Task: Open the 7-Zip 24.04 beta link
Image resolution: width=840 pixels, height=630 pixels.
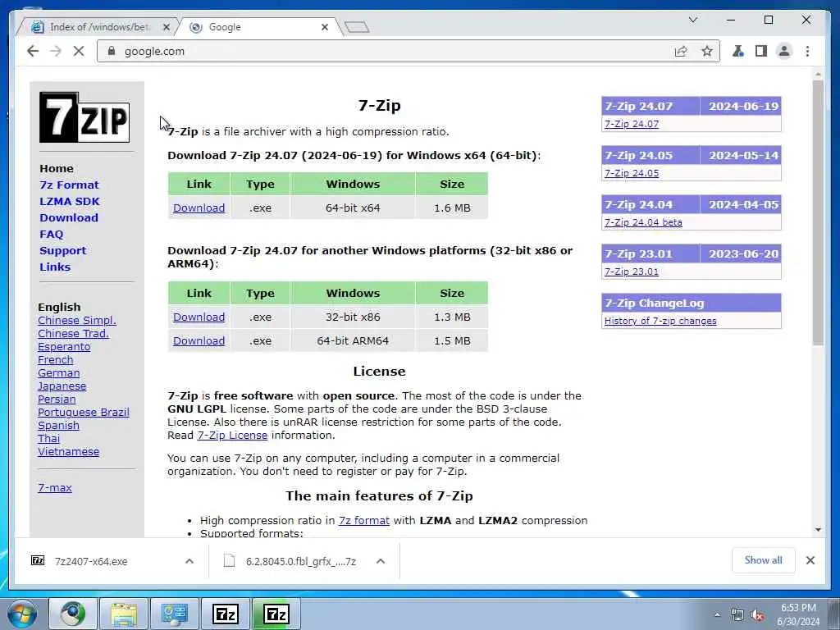Action: (643, 222)
